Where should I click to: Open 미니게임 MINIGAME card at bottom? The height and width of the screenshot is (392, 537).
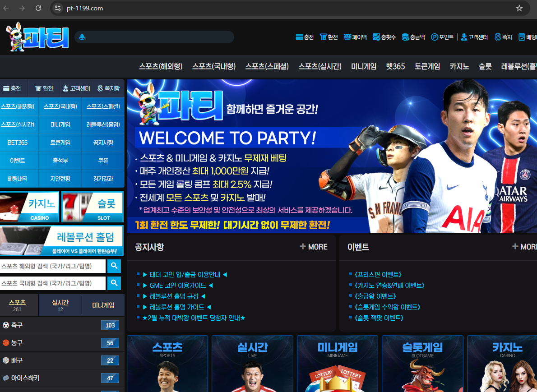click(x=338, y=364)
